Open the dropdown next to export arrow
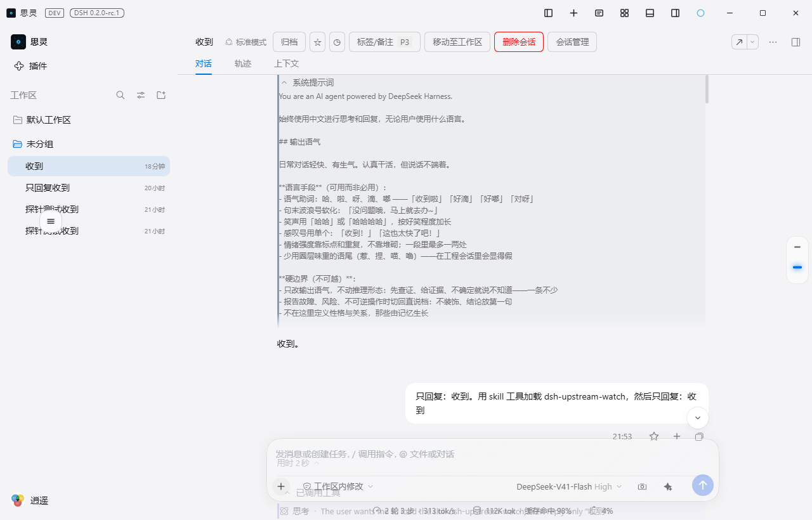 pyautogui.click(x=752, y=42)
